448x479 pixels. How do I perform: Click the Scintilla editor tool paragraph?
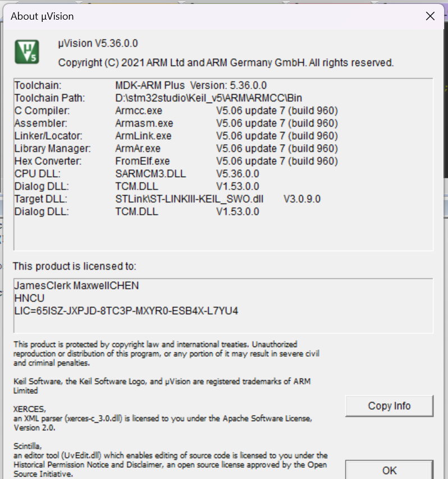pos(170,460)
